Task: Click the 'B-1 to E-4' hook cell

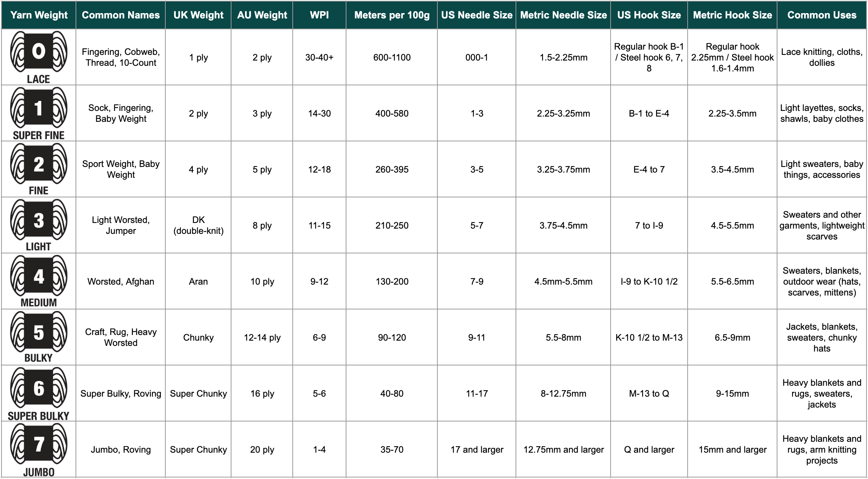Action: 649,113
